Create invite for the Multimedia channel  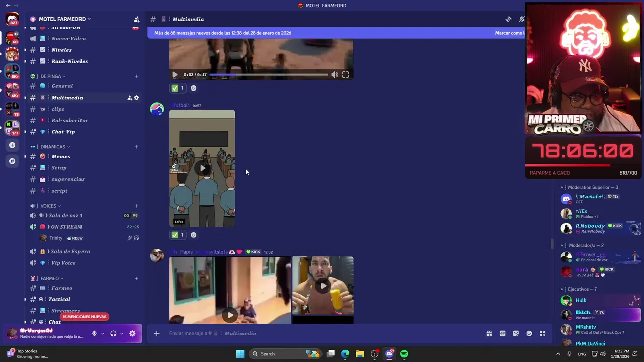point(129,98)
